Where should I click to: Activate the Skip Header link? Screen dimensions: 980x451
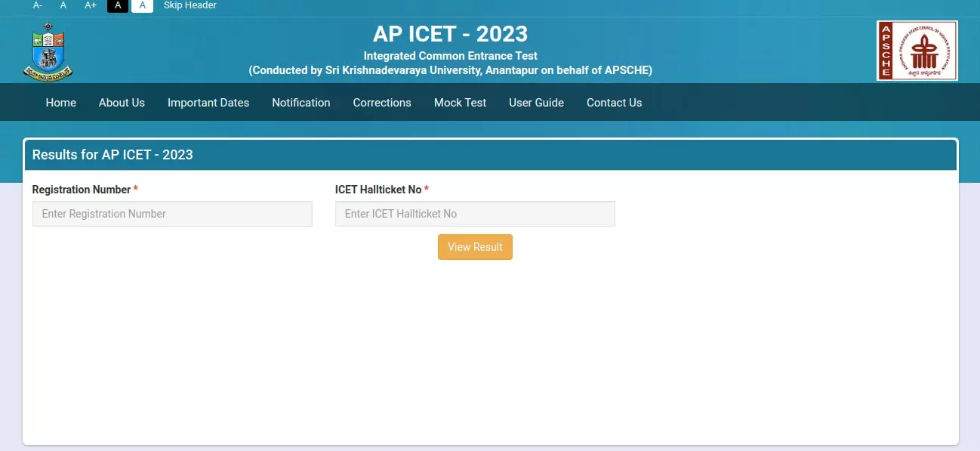tap(190, 5)
